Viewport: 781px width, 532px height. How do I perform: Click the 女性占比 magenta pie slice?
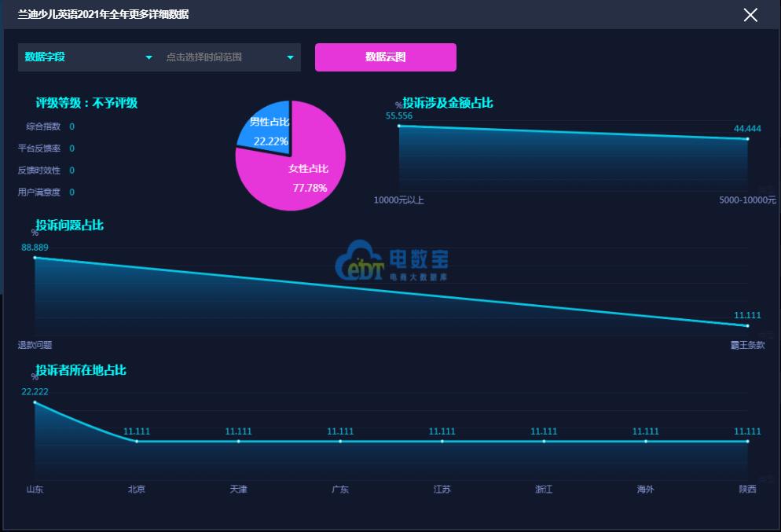[x=299, y=172]
